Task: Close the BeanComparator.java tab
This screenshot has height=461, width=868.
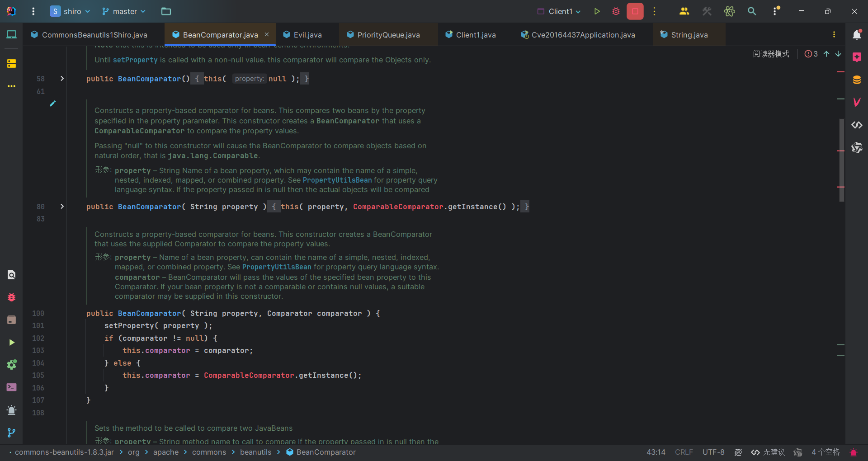Action: (267, 34)
